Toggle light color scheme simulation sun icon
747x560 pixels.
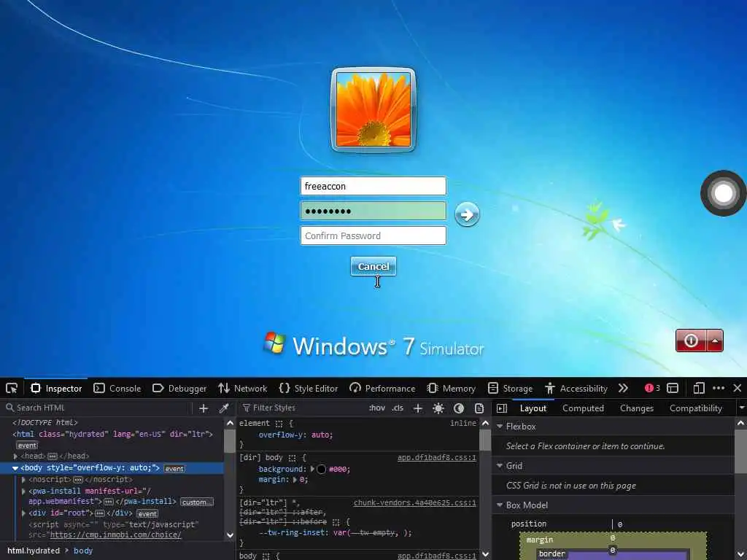[x=438, y=408]
